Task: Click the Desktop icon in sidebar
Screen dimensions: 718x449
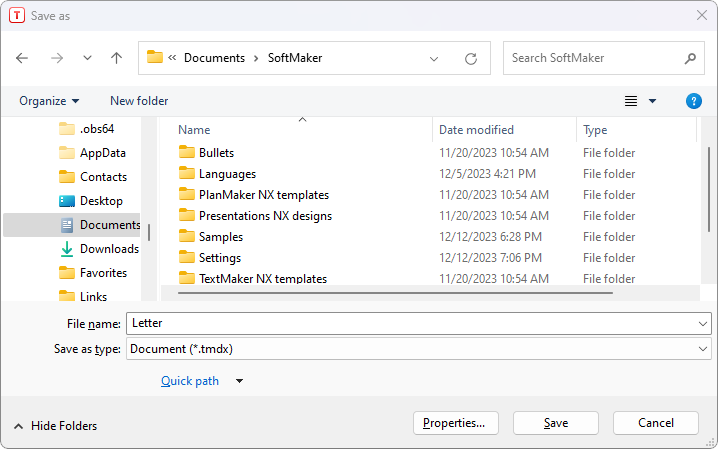Action: click(x=67, y=201)
